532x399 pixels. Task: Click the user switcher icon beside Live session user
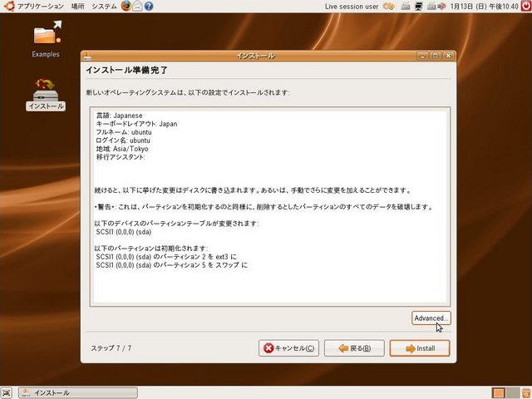pos(388,6)
